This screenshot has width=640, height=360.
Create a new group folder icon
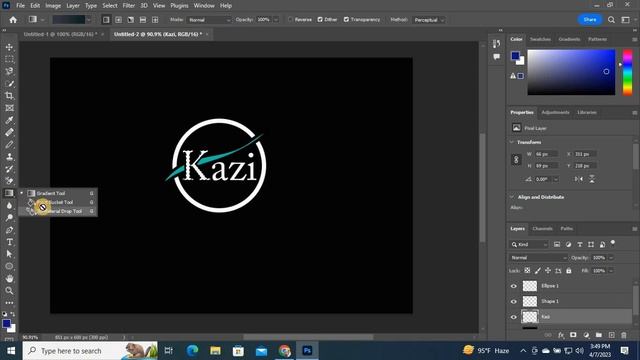[x=598, y=335]
